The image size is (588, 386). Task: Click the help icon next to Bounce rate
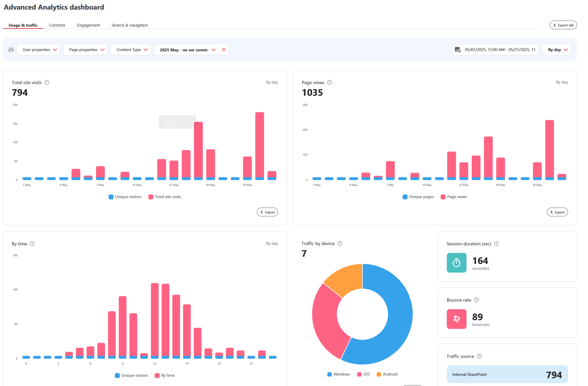pos(476,300)
